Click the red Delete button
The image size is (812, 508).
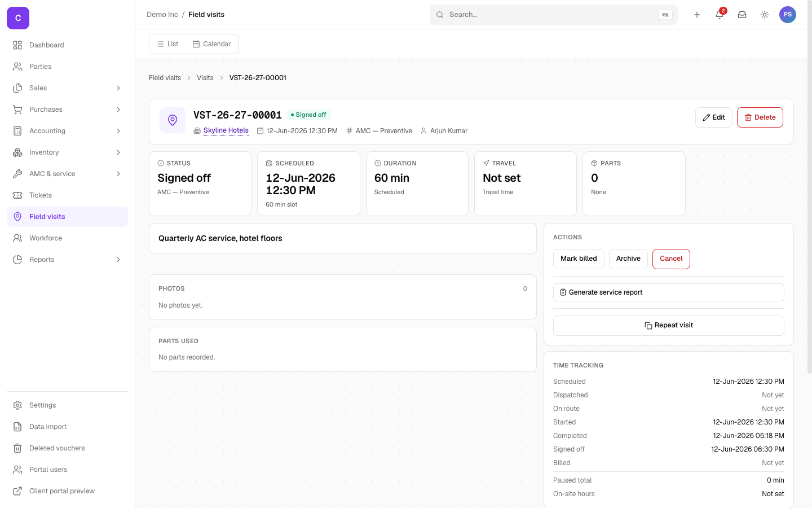(760, 117)
